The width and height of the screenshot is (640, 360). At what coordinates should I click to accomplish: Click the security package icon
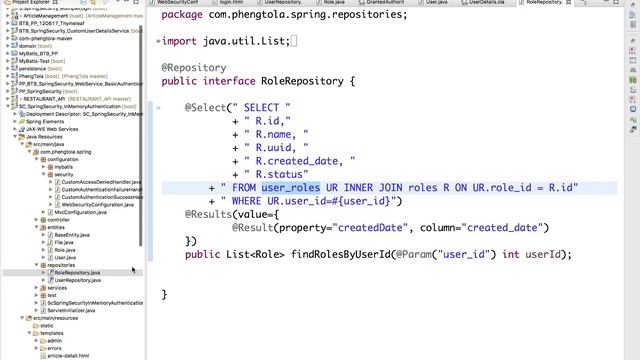pyautogui.click(x=50, y=174)
